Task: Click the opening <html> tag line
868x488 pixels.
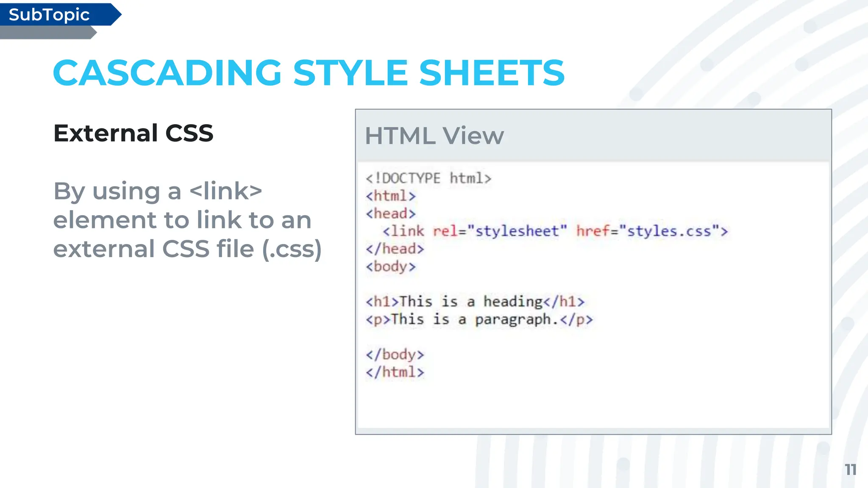Action: (390, 196)
